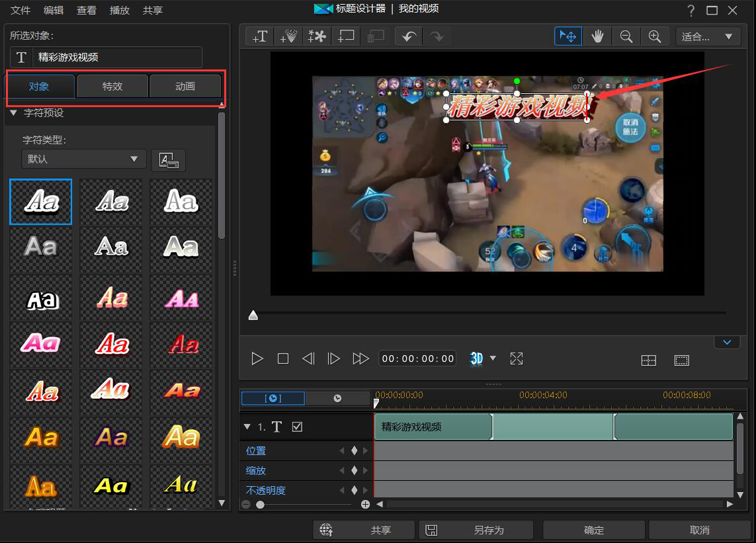The width and height of the screenshot is (756, 543).
Task: Click the zoom in magnifier icon
Action: pos(654,36)
